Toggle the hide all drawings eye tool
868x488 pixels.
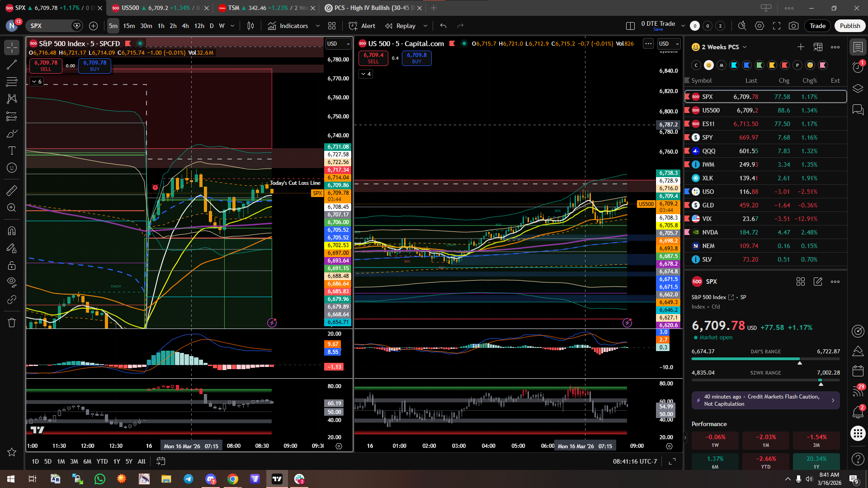[12, 282]
